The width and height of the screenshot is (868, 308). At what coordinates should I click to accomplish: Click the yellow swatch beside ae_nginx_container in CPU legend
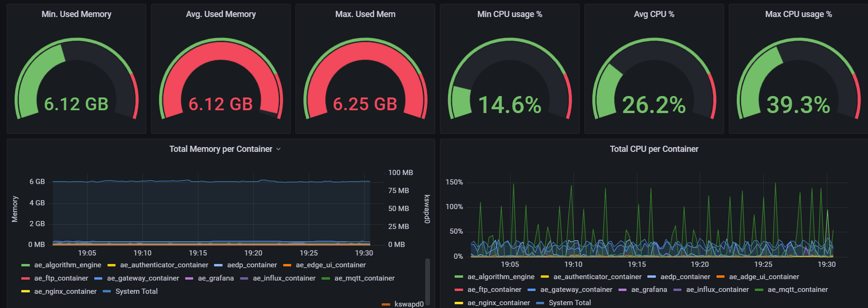point(459,303)
